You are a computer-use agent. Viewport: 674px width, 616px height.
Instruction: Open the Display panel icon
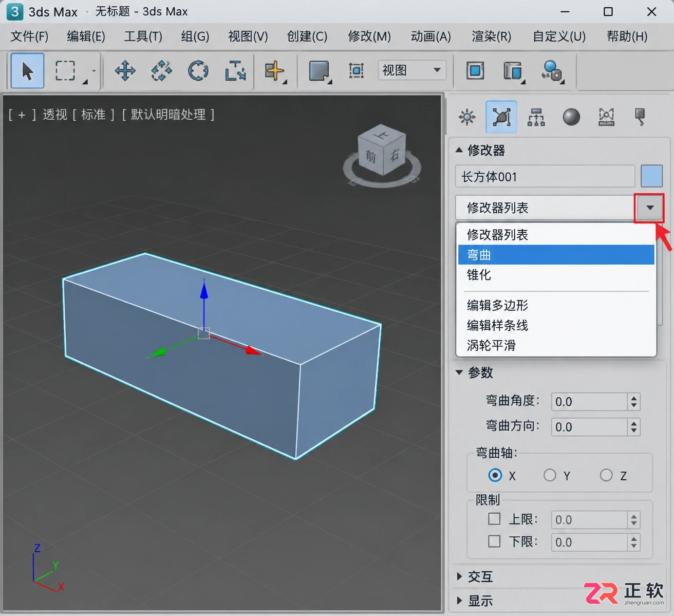pos(606,117)
